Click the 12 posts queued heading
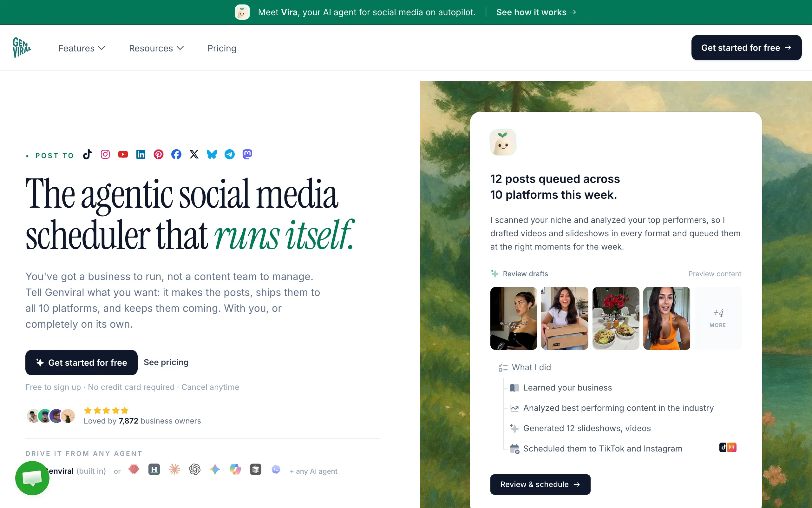The width and height of the screenshot is (812, 508). 555,187
